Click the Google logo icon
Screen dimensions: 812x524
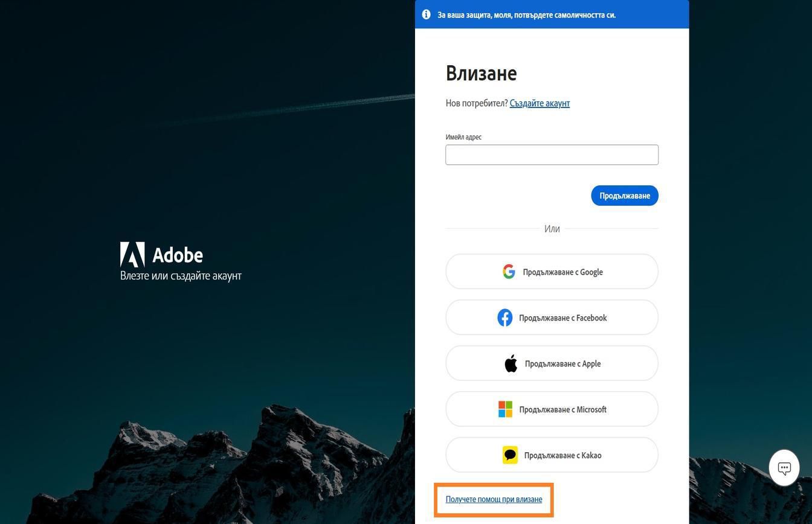pyautogui.click(x=508, y=271)
